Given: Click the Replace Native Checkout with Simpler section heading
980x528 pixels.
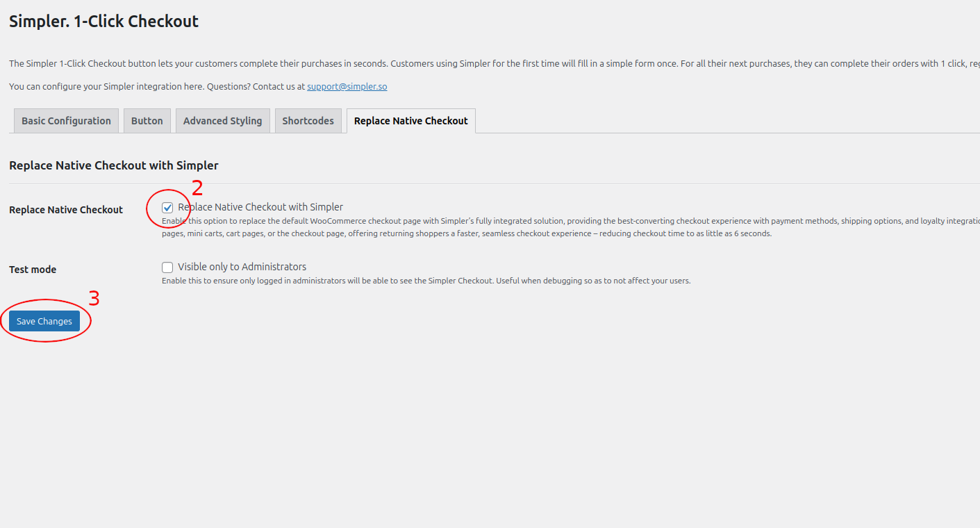Looking at the screenshot, I should tap(114, 165).
